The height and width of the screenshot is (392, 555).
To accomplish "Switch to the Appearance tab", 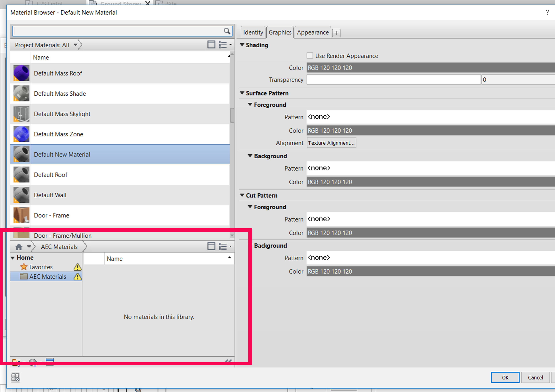I will click(x=313, y=32).
